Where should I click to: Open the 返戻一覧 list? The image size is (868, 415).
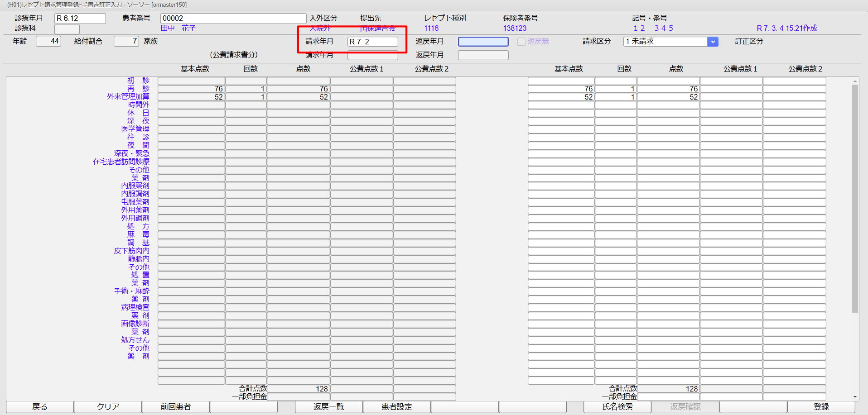328,406
